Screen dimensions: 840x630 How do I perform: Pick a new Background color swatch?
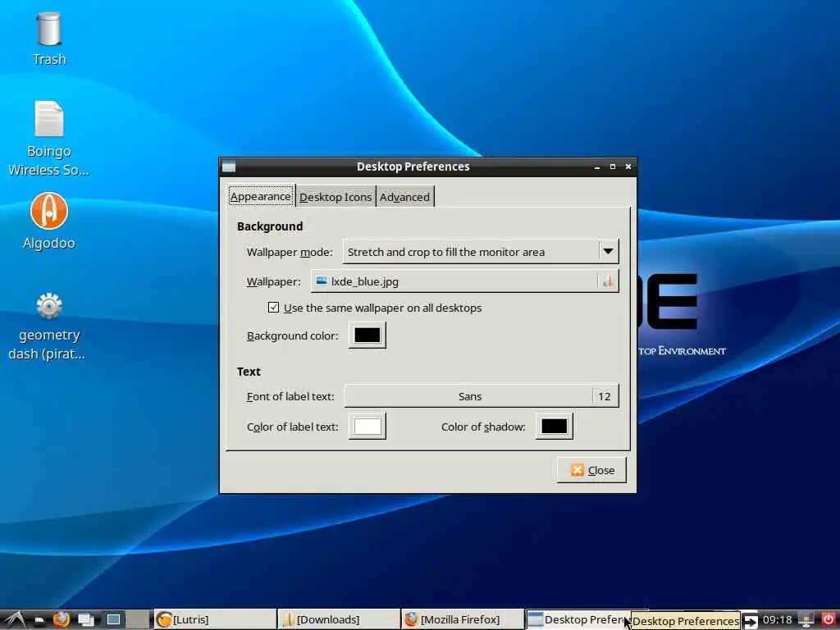click(x=367, y=336)
